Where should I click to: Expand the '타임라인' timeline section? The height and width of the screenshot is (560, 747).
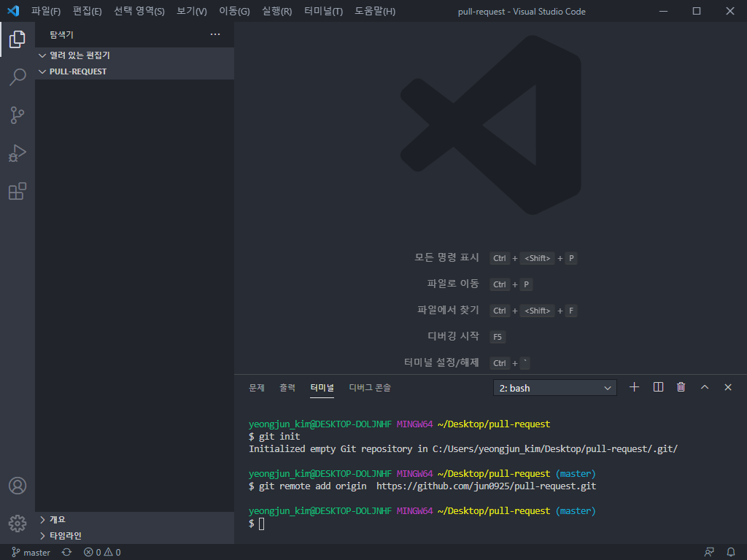pyautogui.click(x=134, y=536)
